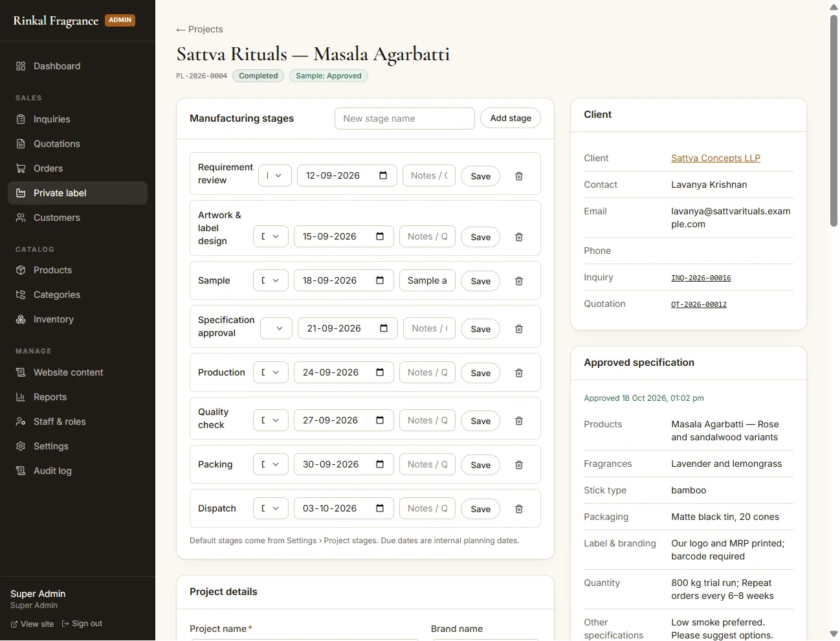Delete the Specification approval stage
Viewport: 840px width, 641px height.
pyautogui.click(x=519, y=329)
